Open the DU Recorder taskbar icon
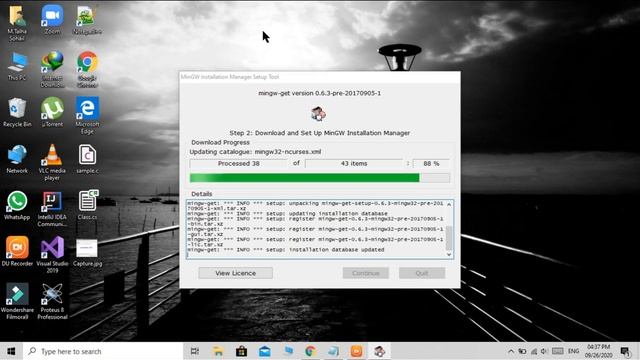The height and width of the screenshot is (360, 640). click(x=356, y=351)
